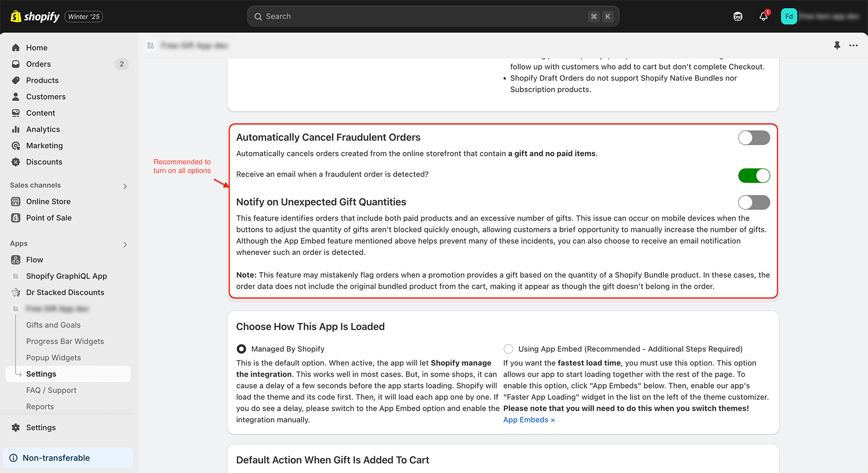Navigate to Marketing

(x=44, y=146)
